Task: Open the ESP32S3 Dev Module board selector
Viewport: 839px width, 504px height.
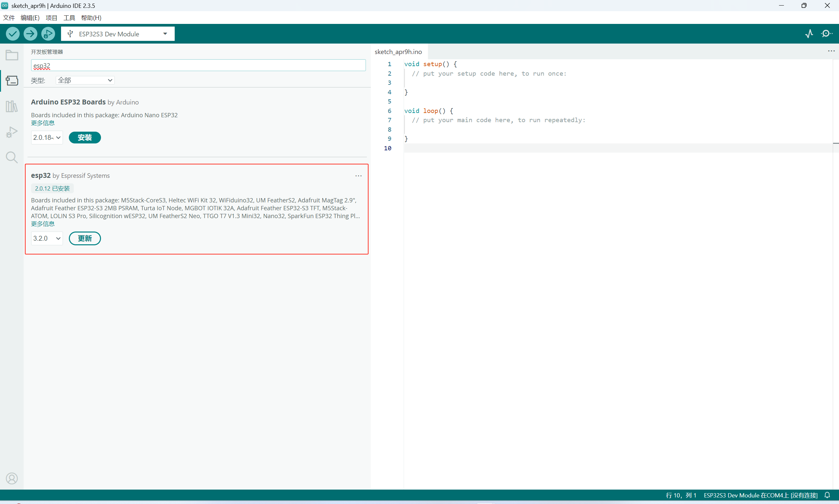Action: click(x=118, y=34)
